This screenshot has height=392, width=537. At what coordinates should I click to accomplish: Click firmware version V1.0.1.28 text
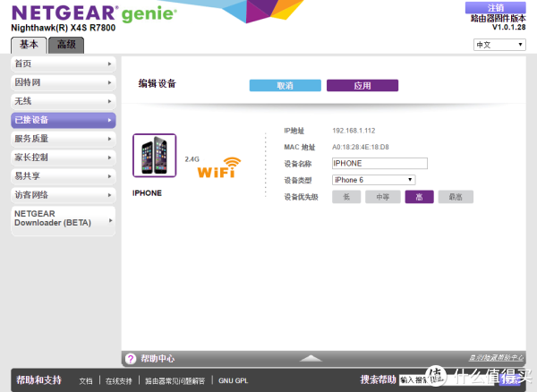tap(509, 27)
